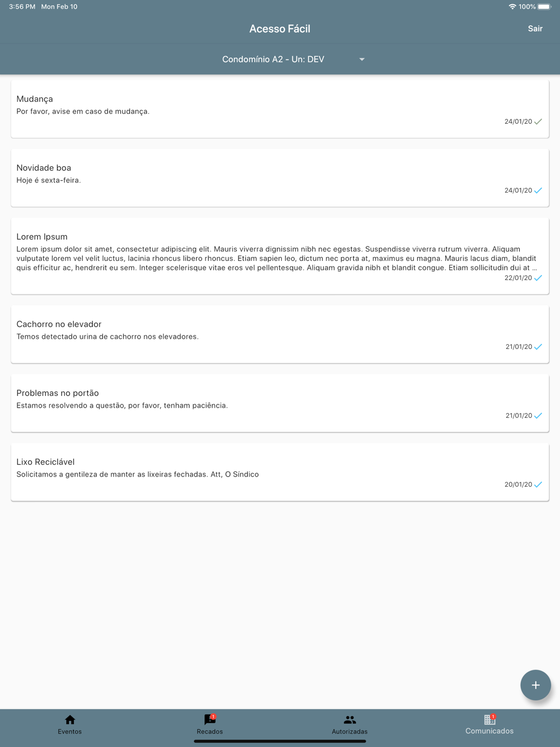Viewport: 560px width, 747px height.
Task: Open the Recados chat icon
Action: coord(209,720)
